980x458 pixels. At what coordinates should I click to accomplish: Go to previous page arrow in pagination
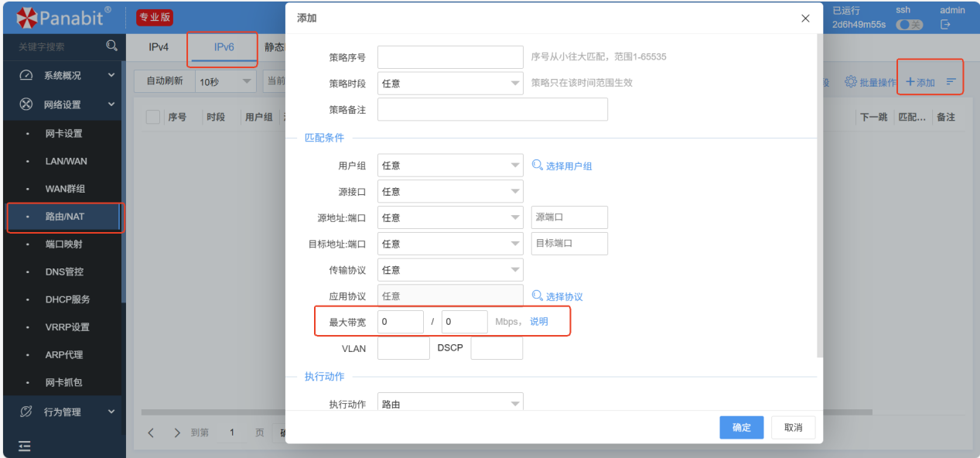[152, 432]
